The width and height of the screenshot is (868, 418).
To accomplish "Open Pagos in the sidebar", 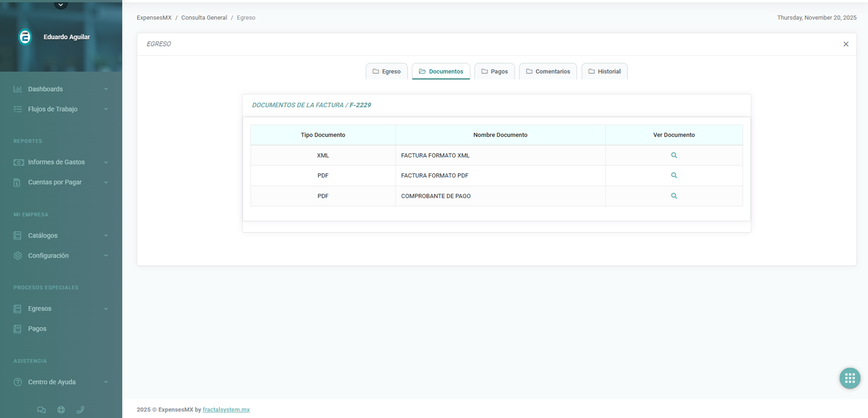I will 37,329.
